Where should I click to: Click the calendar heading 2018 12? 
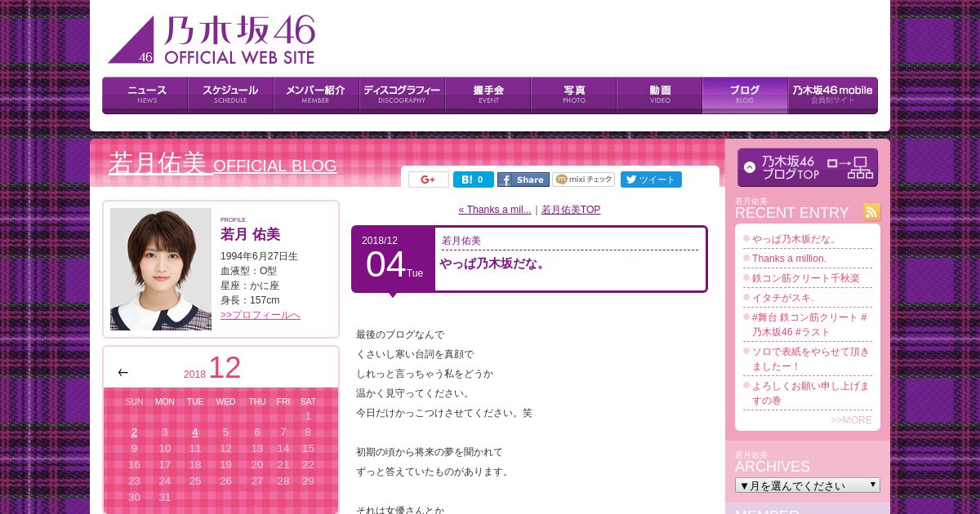[212, 368]
